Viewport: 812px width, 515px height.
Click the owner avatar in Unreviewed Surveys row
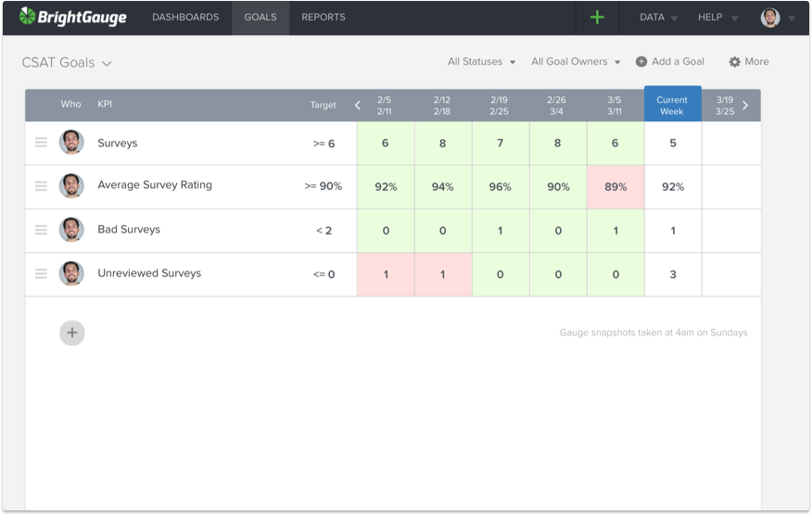pyautogui.click(x=71, y=274)
